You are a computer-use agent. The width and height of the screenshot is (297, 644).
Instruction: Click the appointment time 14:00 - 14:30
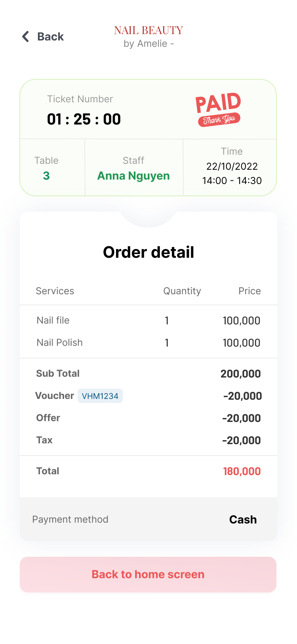(232, 181)
